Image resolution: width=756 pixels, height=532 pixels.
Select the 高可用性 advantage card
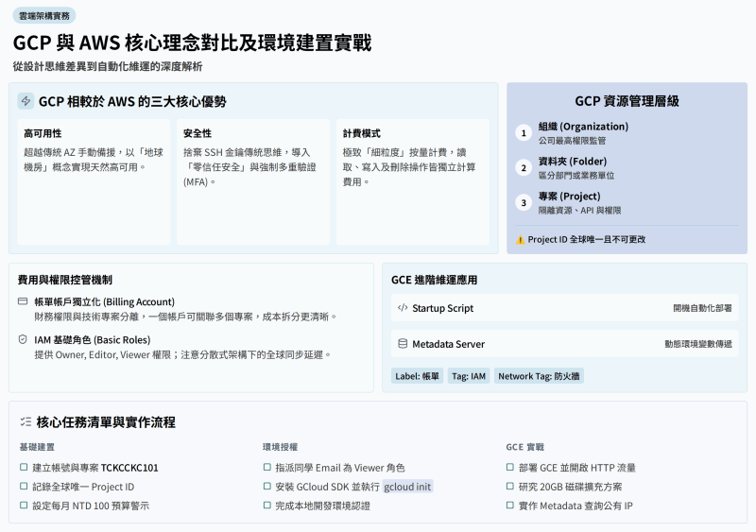tap(94, 181)
